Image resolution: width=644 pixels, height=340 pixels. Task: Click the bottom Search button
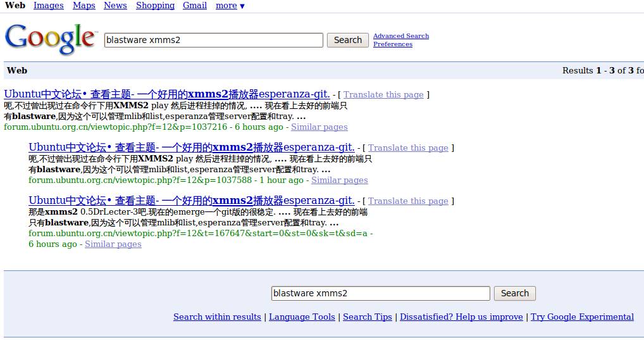(x=514, y=294)
